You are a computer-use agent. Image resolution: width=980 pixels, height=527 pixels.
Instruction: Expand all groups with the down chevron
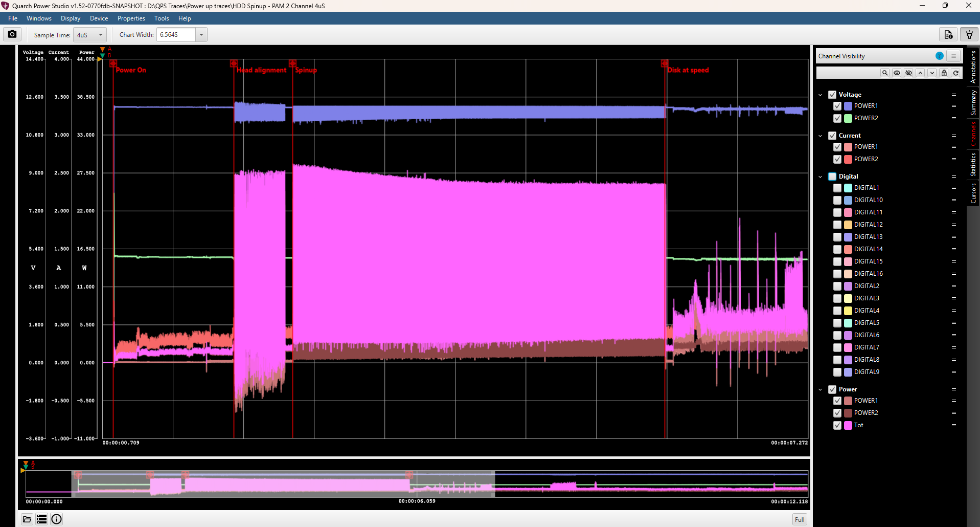tap(932, 73)
